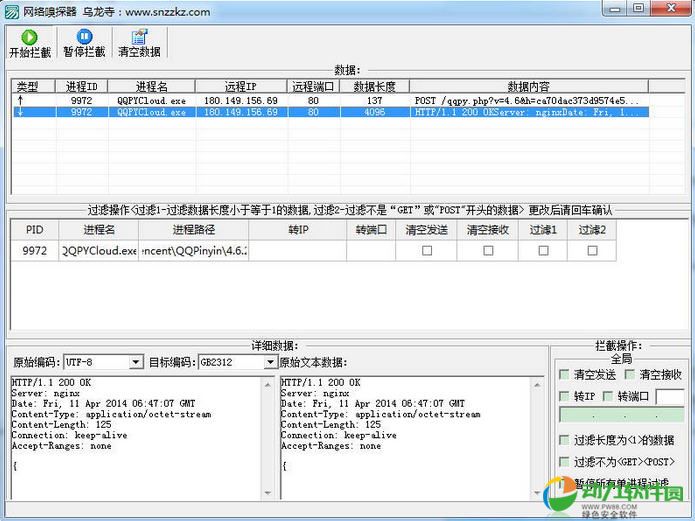This screenshot has height=521, width=695.
Task: Toggle the global 清空接收 checkbox in 拦截操作 panel
Action: [x=630, y=375]
